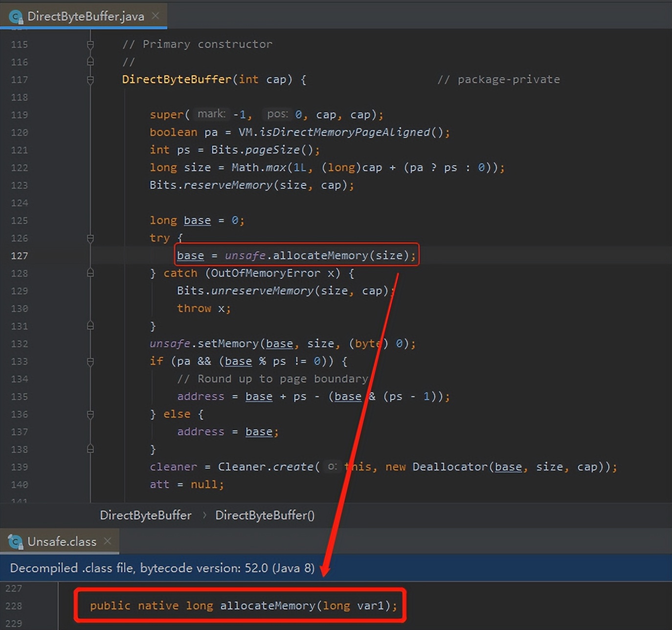672x630 pixels.
Task: Click the 'pos:' parameter hint on line 119
Action: point(277,114)
